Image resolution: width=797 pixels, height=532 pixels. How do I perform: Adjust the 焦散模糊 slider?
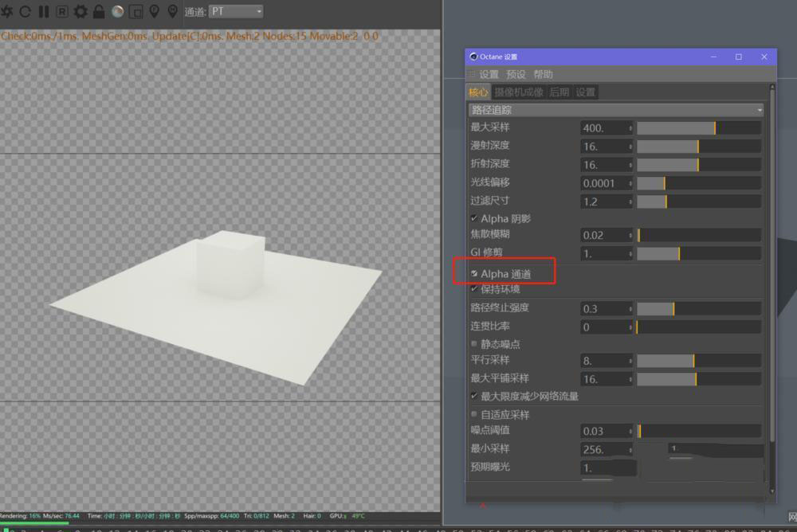(x=699, y=235)
